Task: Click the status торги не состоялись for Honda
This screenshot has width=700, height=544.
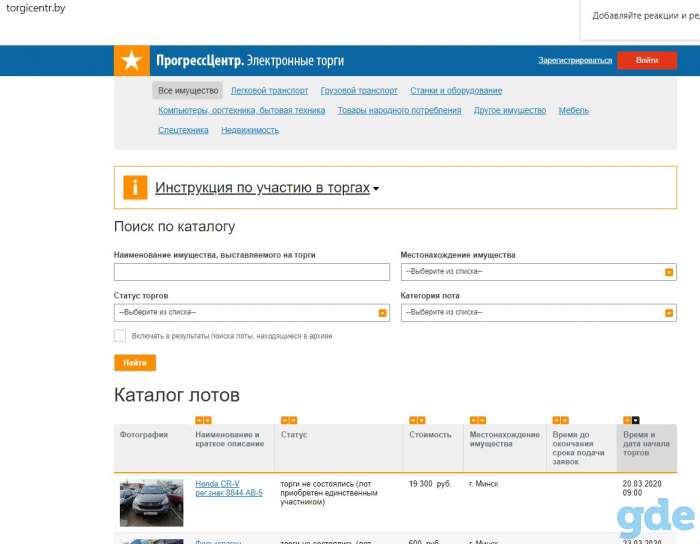Action: 329,493
